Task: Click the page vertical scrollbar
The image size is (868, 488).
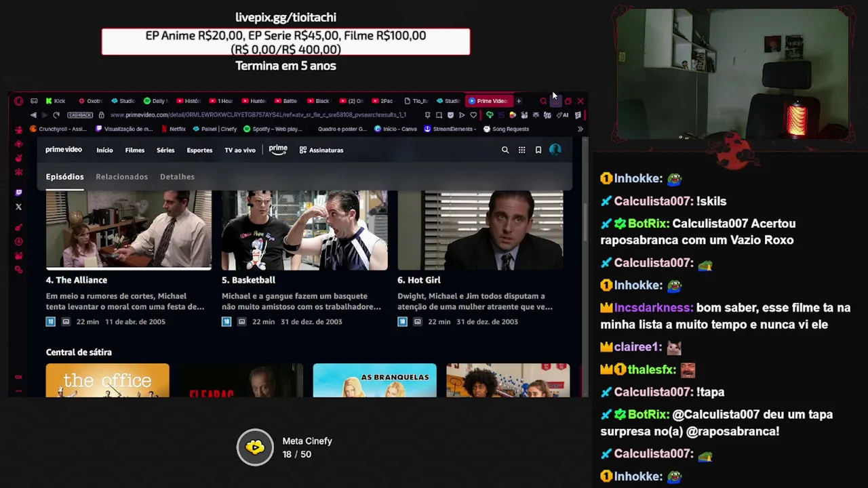Action: [585, 224]
